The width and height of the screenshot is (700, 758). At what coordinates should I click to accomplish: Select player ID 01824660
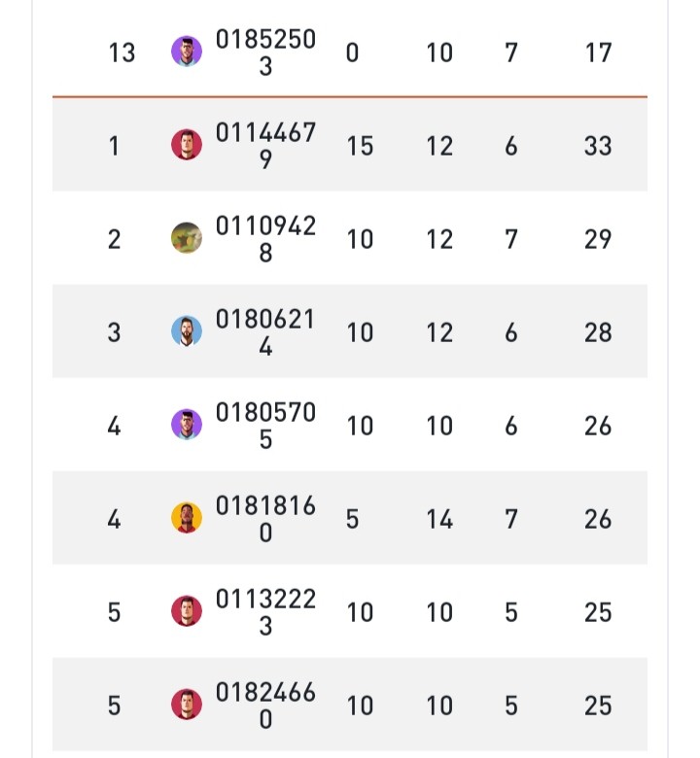click(265, 705)
